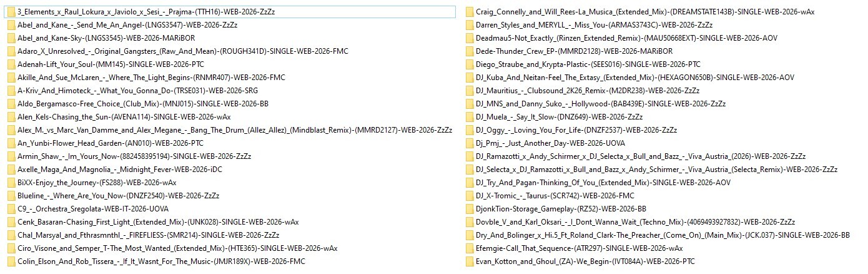Screen dimensions: 868x274
Task: Select Colin_Elson_And_Rob_Tissera folder name
Action: (162, 261)
